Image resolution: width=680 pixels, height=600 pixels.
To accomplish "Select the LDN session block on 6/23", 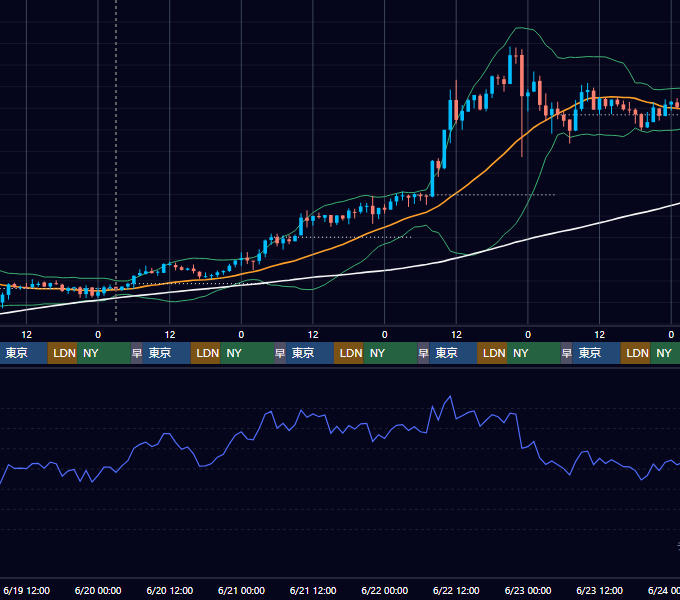I will pos(635,353).
